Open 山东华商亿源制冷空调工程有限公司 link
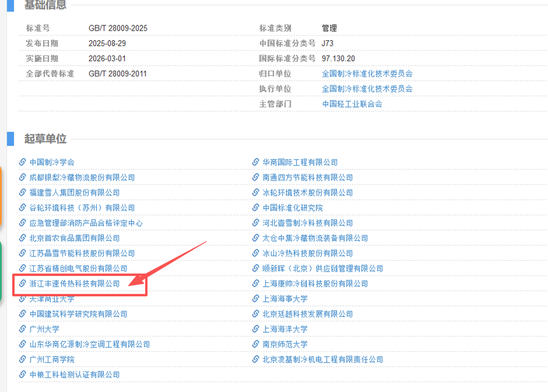This screenshot has width=548, height=392. point(89,344)
